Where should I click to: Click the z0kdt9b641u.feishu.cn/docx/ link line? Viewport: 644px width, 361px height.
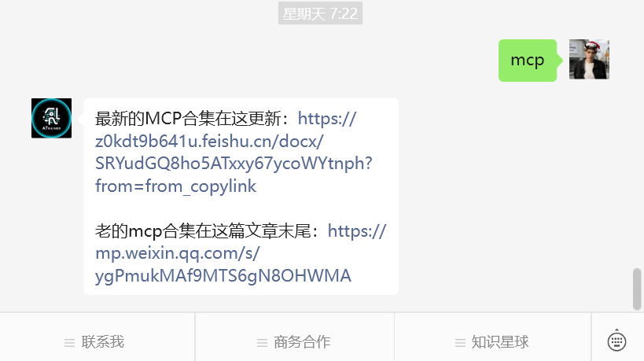[209, 142]
